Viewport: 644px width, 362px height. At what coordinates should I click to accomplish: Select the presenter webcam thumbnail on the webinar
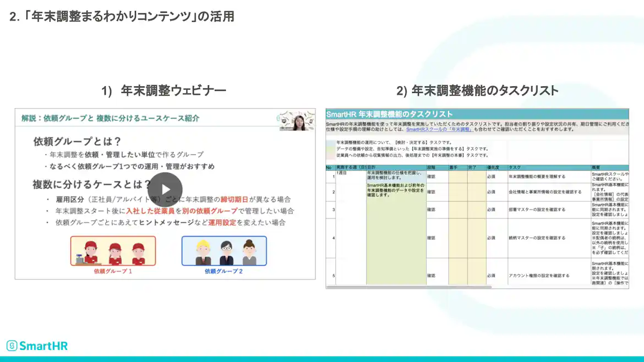(x=299, y=122)
